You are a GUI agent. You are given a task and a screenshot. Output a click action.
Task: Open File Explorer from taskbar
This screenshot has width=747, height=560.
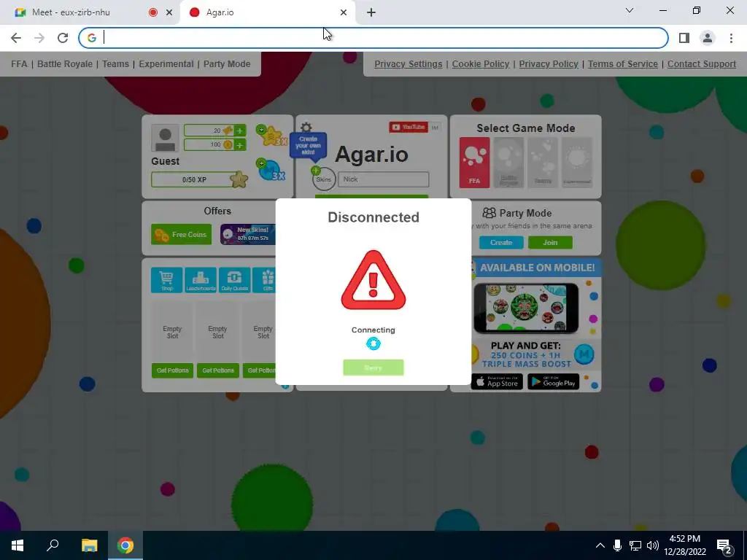[89, 545]
